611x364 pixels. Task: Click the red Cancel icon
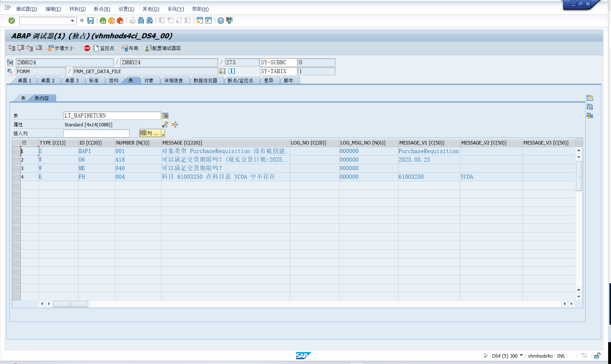click(x=120, y=21)
